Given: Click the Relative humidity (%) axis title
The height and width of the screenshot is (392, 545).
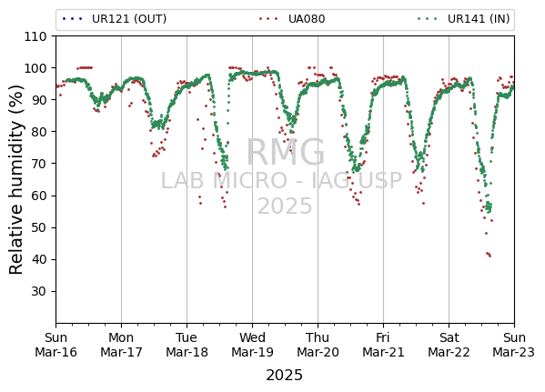Looking at the screenshot, I should click(15, 180).
